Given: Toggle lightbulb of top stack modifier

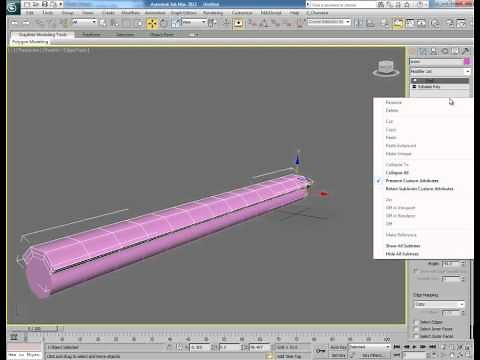Looking at the screenshot, I should (x=414, y=81).
